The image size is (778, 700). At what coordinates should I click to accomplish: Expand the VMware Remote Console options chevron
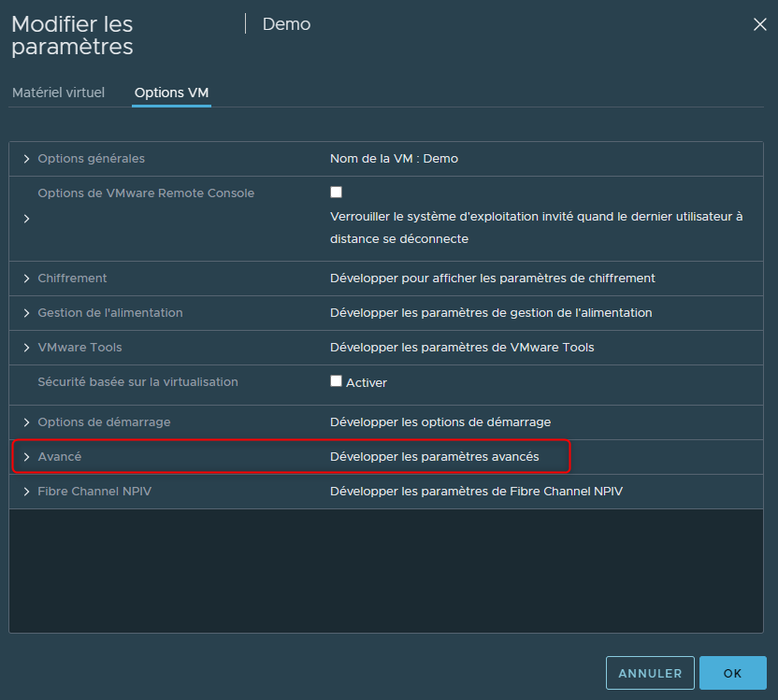pyautogui.click(x=27, y=219)
